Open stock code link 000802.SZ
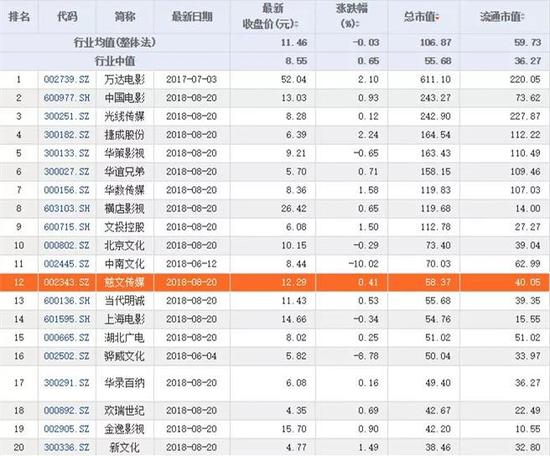The width and height of the screenshot is (550, 456). pos(67,246)
